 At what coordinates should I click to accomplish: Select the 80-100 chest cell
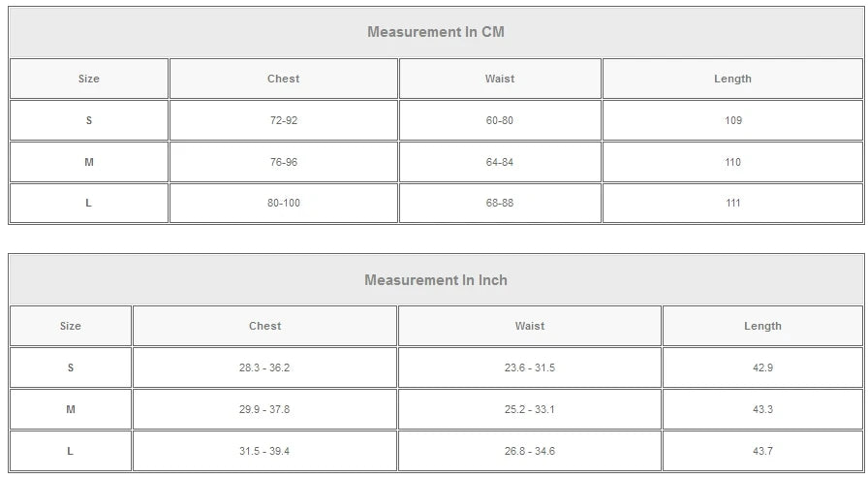coord(283,204)
